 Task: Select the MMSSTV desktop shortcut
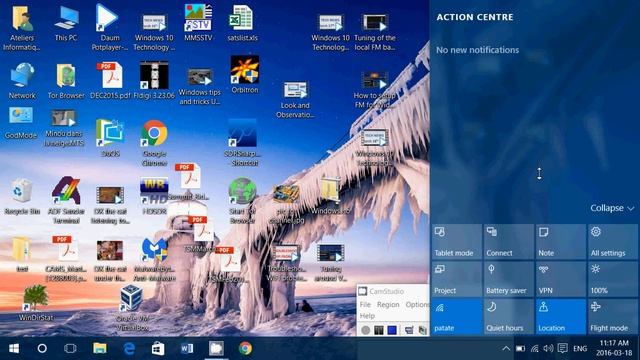(198, 23)
